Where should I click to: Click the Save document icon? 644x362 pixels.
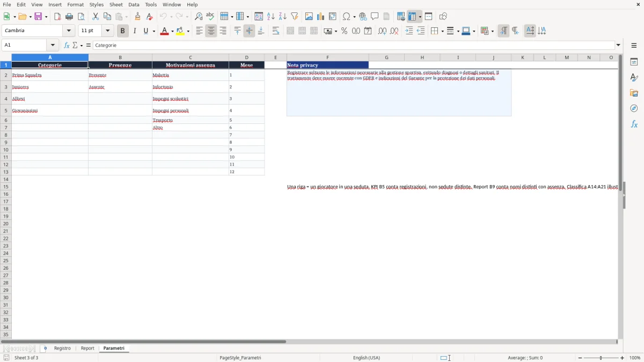[x=38, y=17]
